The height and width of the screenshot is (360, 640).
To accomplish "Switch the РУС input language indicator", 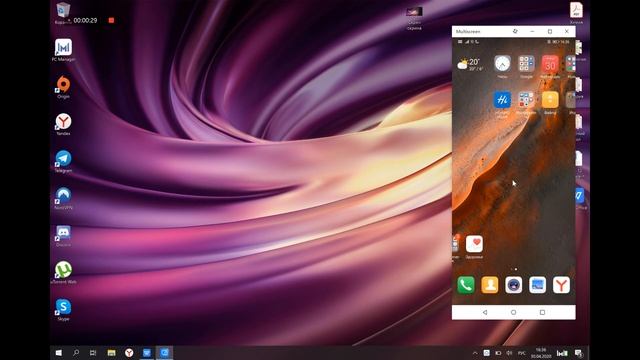I will (522, 353).
